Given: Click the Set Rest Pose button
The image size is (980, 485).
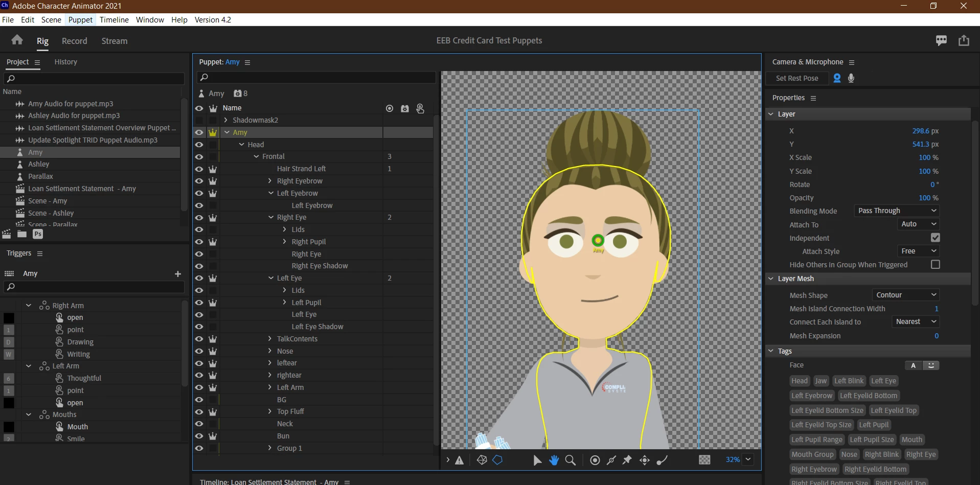Looking at the screenshot, I should pos(797,78).
